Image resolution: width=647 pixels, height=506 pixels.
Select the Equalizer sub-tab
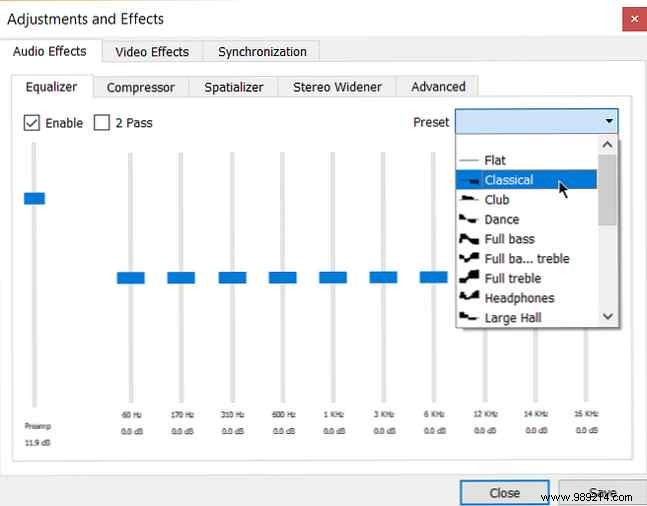point(52,87)
